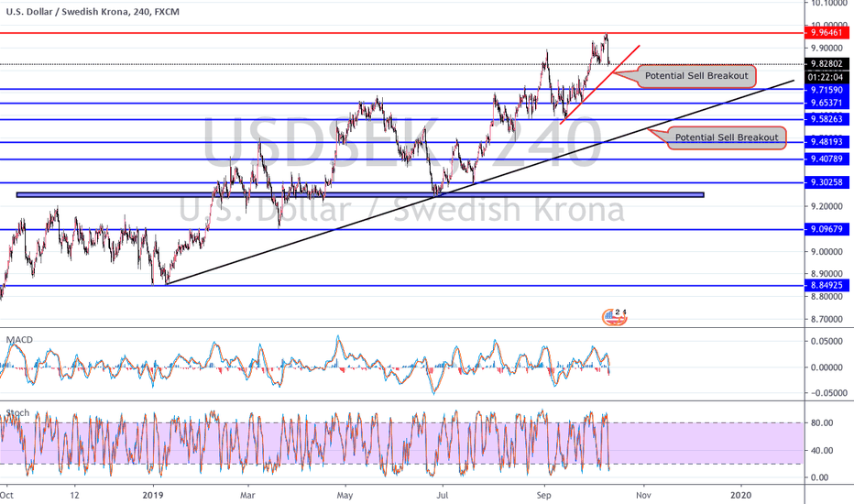This screenshot has width=854, height=504.
Task: Click the 01:22:04 bar countdown label
Action: (x=827, y=77)
